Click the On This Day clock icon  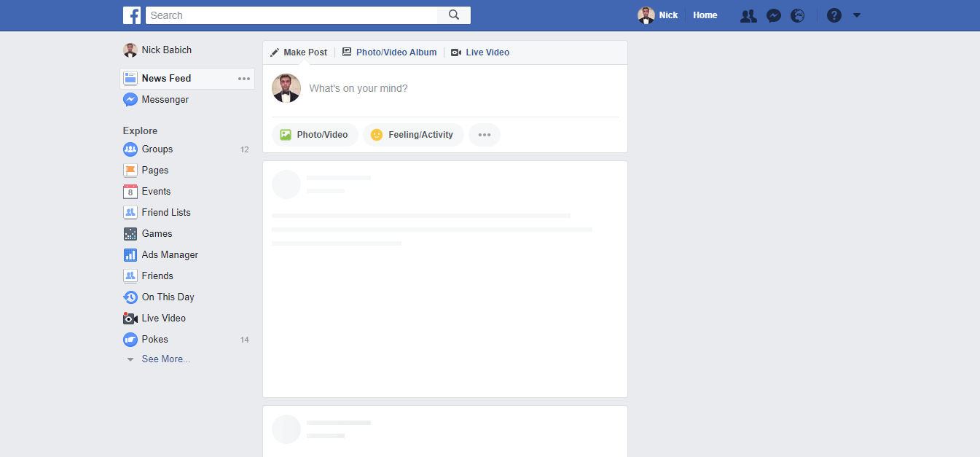pyautogui.click(x=130, y=297)
